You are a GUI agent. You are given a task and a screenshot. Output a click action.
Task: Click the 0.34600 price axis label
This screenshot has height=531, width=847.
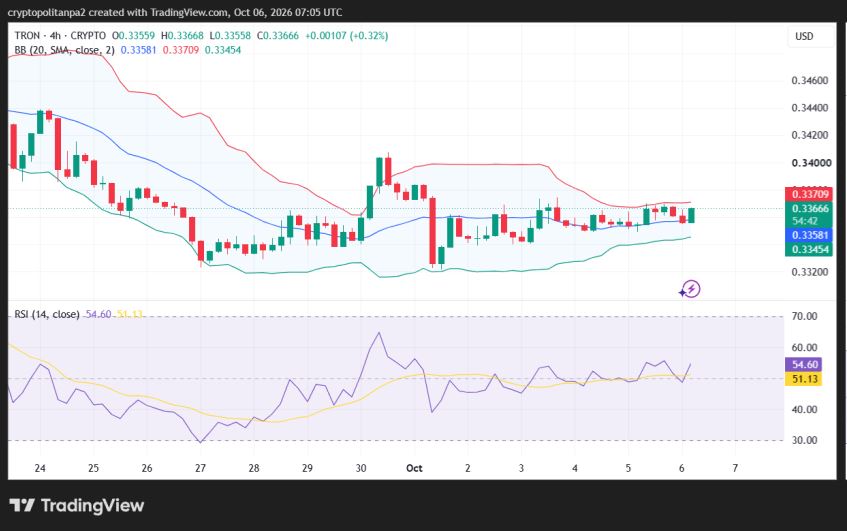pyautogui.click(x=809, y=81)
